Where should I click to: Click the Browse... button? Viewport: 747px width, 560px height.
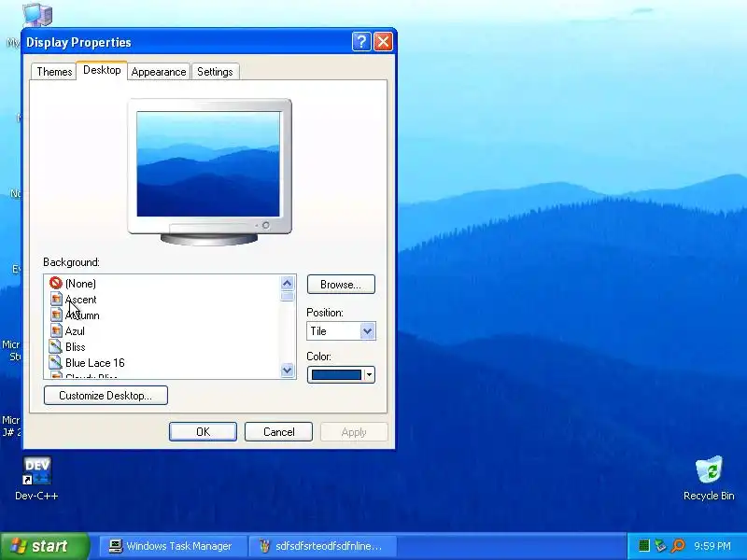(x=341, y=285)
